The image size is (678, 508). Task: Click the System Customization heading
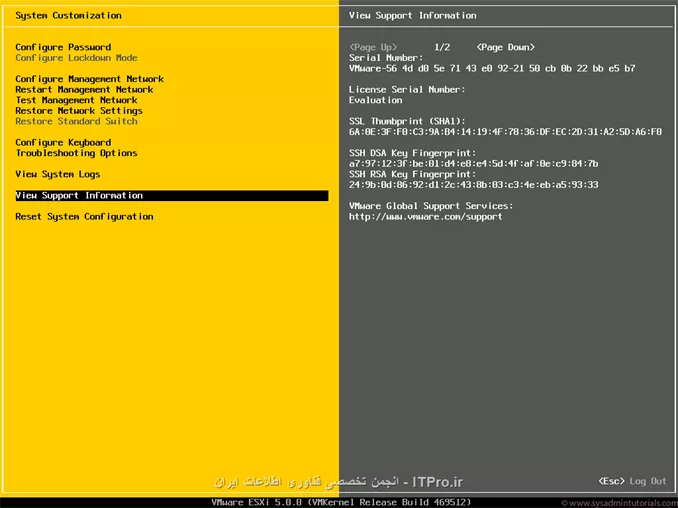(x=68, y=16)
